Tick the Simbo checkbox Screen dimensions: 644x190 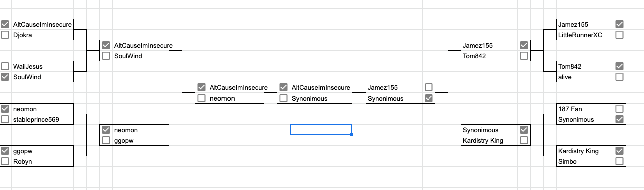coord(619,161)
